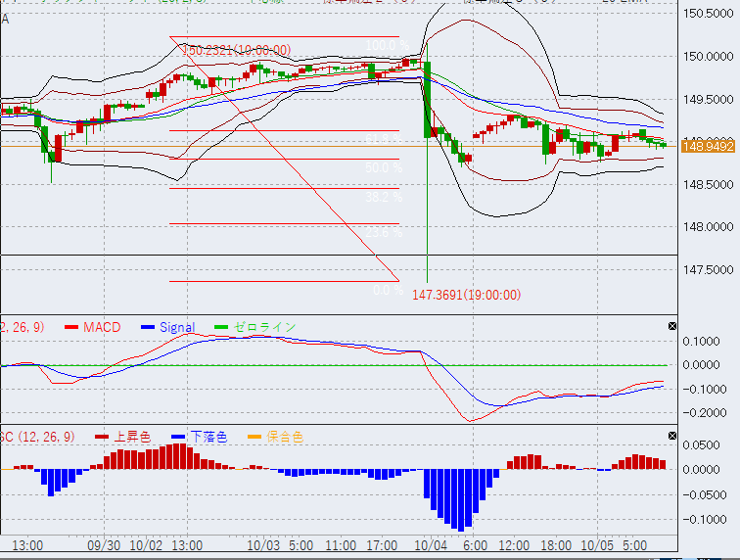This screenshot has height=560, width=740.
Task: Click the Fibonacci 100.0 % level label
Action: 384,46
